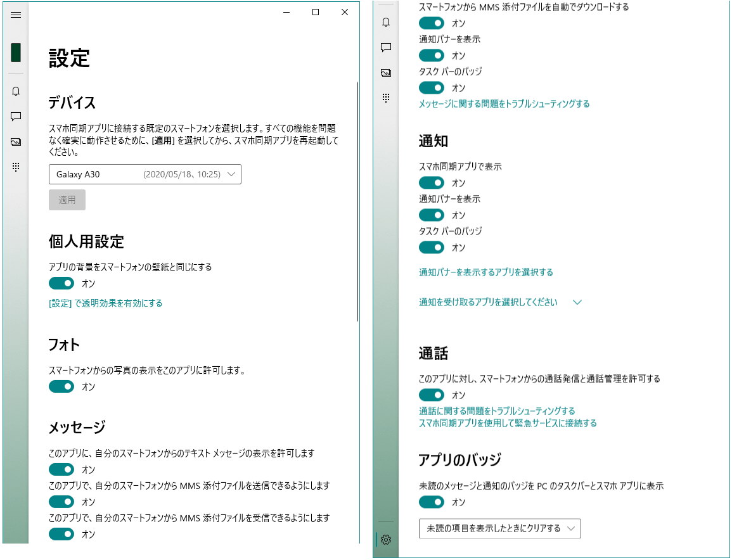Image resolution: width=732 pixels, height=560 pixels.
Task: Select the dial pad apps icon in left sidebar
Action: click(x=16, y=166)
